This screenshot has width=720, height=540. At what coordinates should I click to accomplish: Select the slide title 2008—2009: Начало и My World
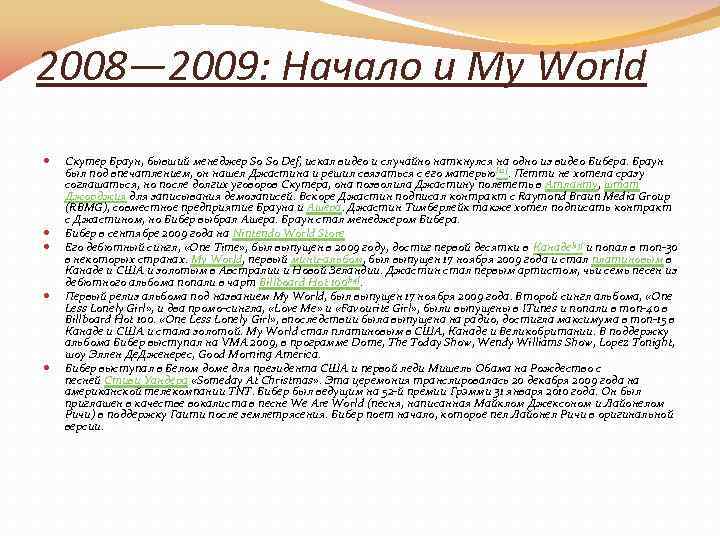[341, 67]
